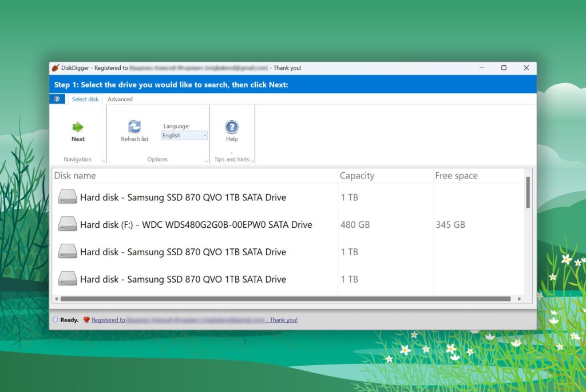Select Hard disk (F:) WDC WDS480G2G0B-00EPW0 row

pos(288,224)
